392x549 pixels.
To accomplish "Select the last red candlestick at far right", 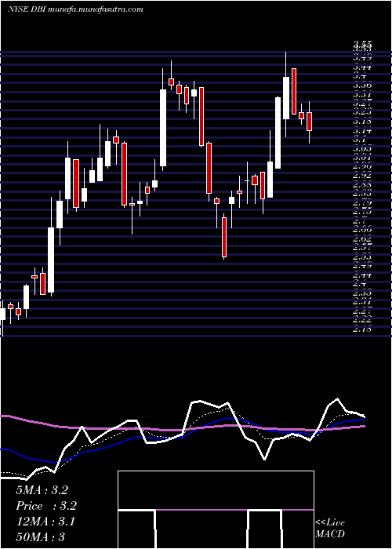I will [310, 122].
